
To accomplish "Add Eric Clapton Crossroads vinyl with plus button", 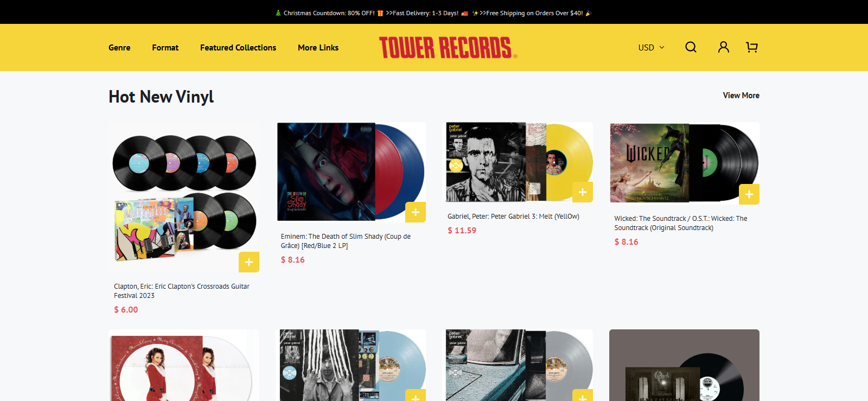I will [249, 262].
